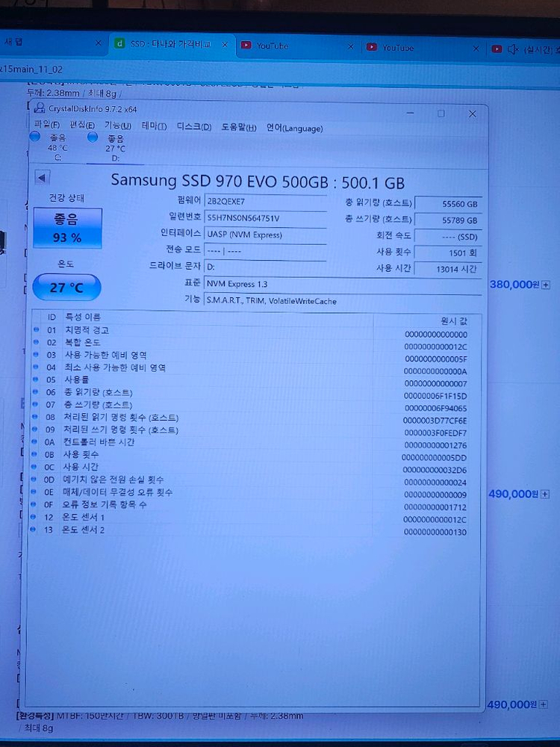Click the firmware field 2B2QEXE7
This screenshot has height=747, width=560.
pyautogui.click(x=265, y=202)
